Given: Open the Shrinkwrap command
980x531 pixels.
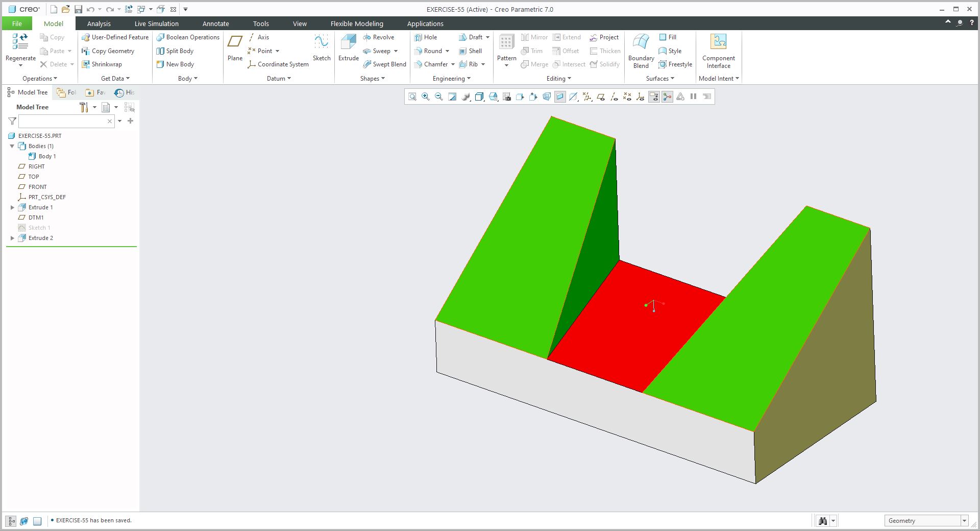Looking at the screenshot, I should point(102,64).
